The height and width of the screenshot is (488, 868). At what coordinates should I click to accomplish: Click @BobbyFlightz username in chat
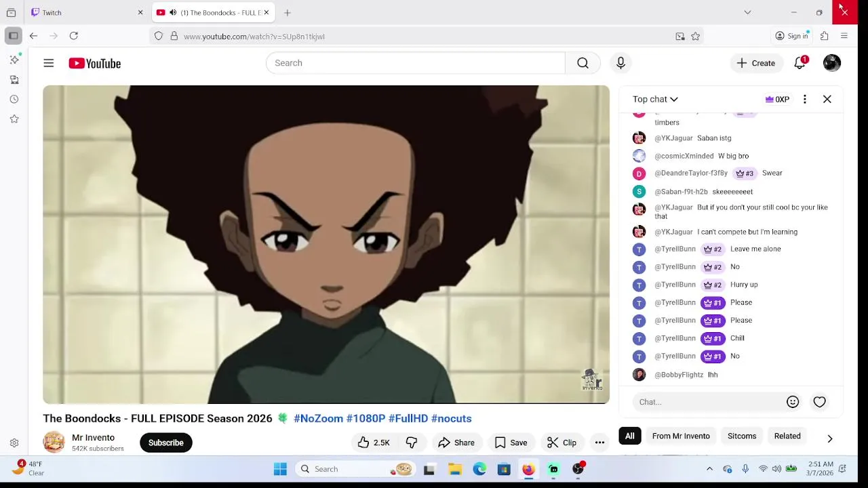coord(679,375)
